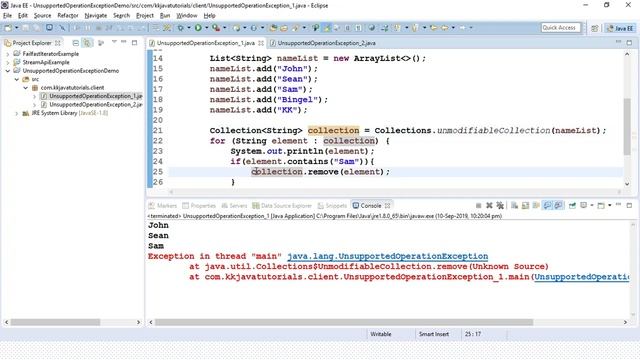Open the File menu
Image resolution: width=640 pixels, height=360 pixels.
tap(7, 16)
